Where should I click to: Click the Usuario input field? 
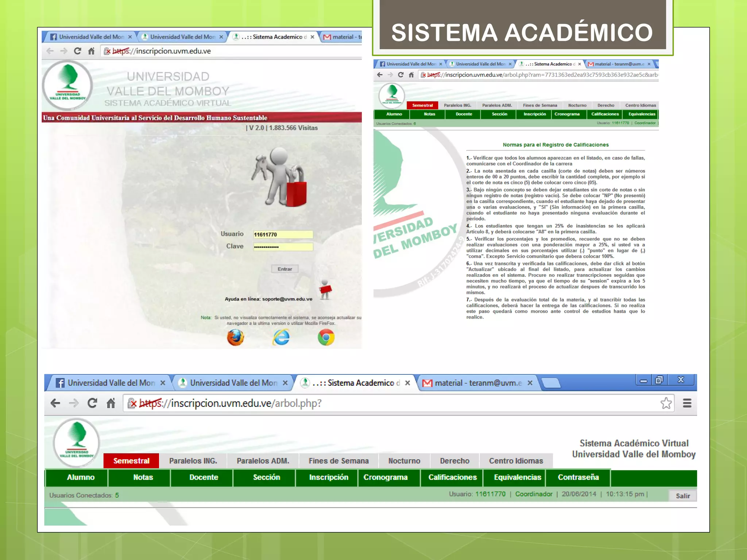(x=283, y=234)
